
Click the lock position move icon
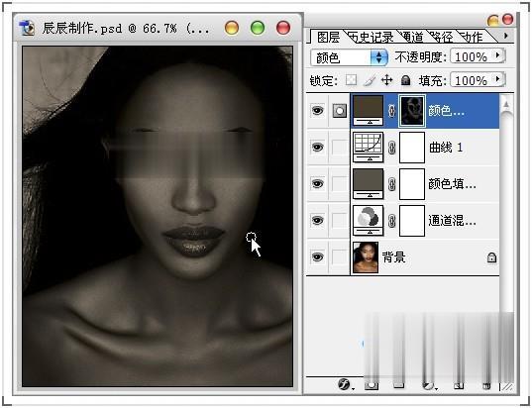pyautogui.click(x=386, y=80)
